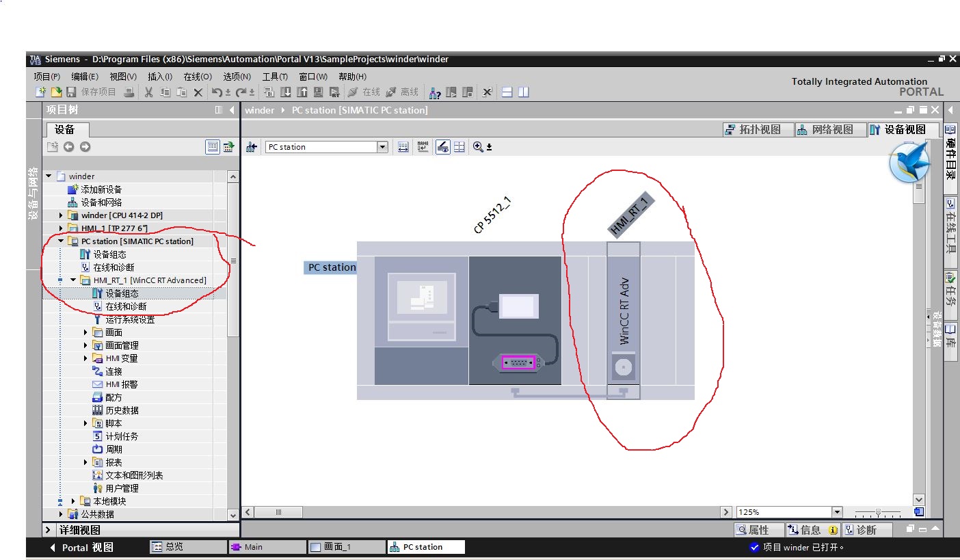Viewport: 960px width, 560px height.
Task: Cut selection using scissors icon
Action: [x=149, y=92]
